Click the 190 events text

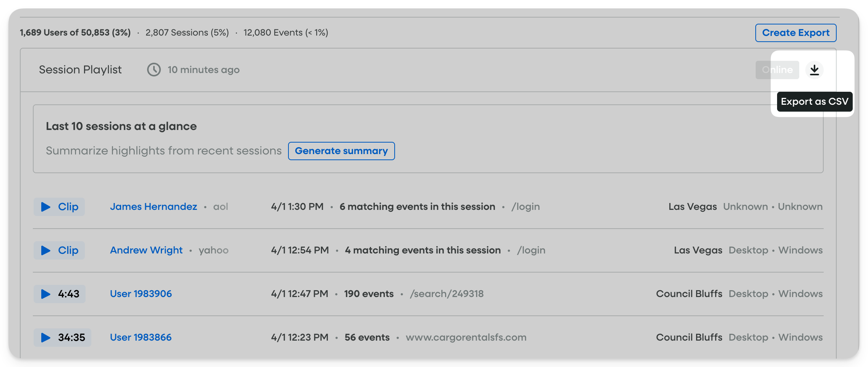pos(369,294)
